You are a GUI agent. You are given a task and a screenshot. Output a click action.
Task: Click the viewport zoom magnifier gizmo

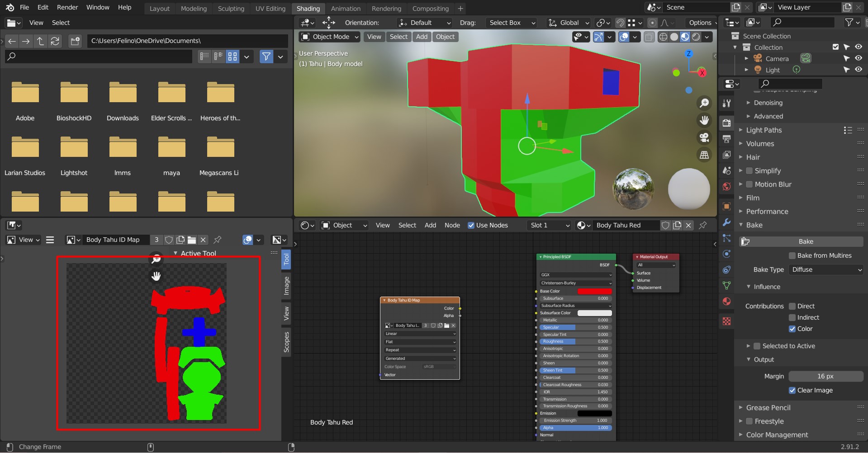pyautogui.click(x=704, y=103)
